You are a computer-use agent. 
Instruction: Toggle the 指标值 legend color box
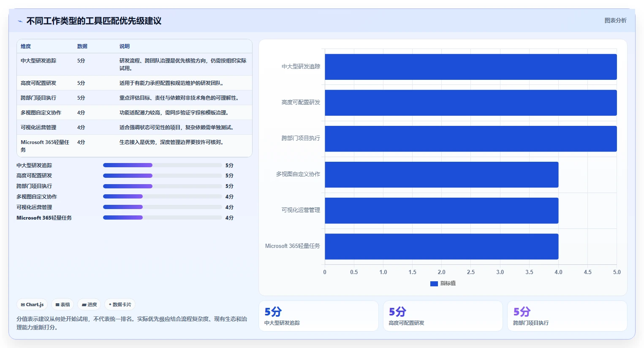(434, 284)
